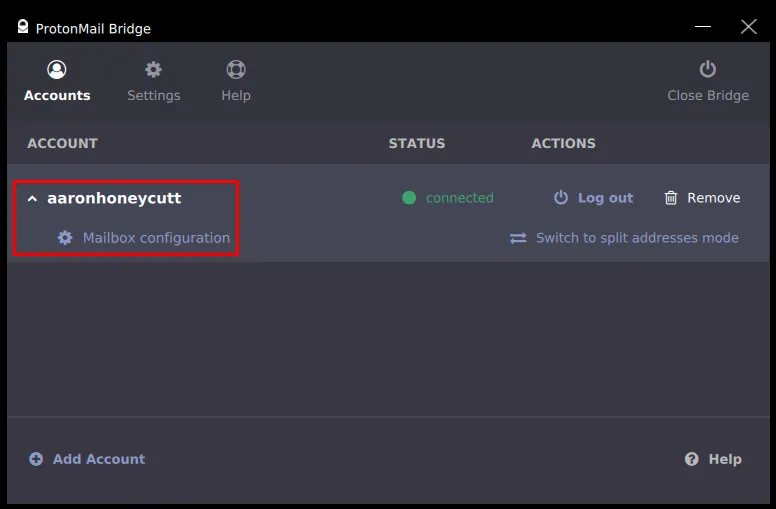
Task: Click the ACCOUNT column header
Action: [x=62, y=143]
